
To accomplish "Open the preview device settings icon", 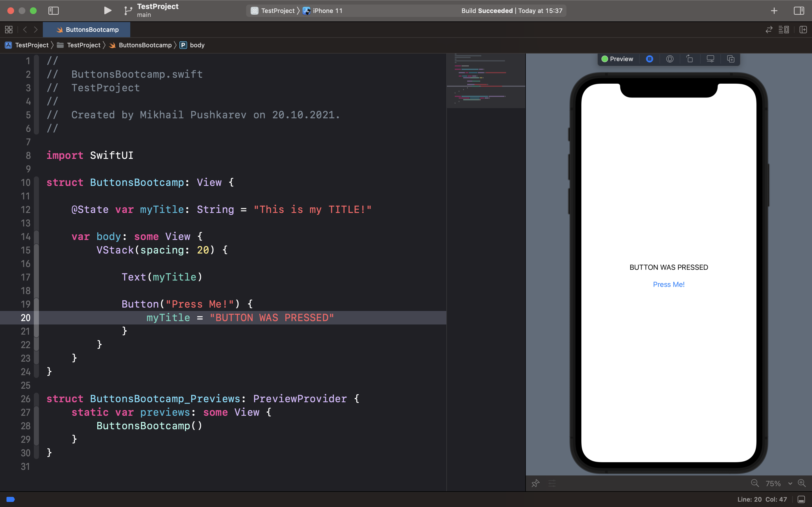I will [x=710, y=59].
